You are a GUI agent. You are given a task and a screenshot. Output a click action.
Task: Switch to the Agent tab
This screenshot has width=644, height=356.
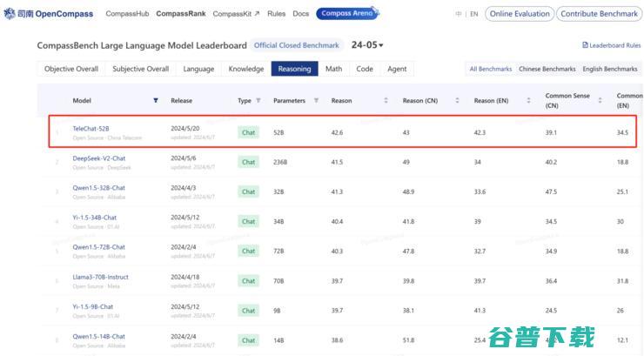click(x=397, y=69)
